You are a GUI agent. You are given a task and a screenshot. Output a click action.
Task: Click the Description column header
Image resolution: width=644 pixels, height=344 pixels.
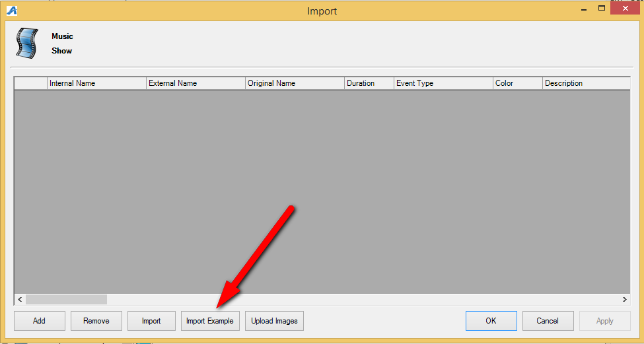click(x=587, y=83)
